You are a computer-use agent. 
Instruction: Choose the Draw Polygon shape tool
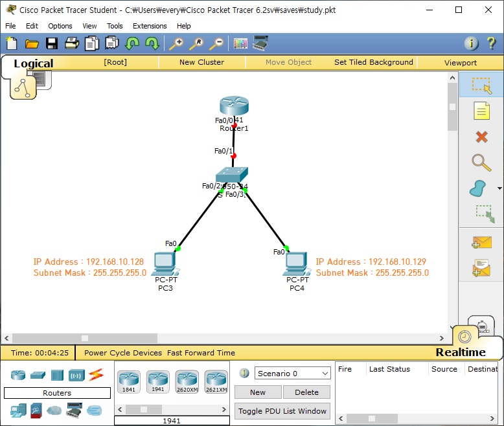pos(478,188)
